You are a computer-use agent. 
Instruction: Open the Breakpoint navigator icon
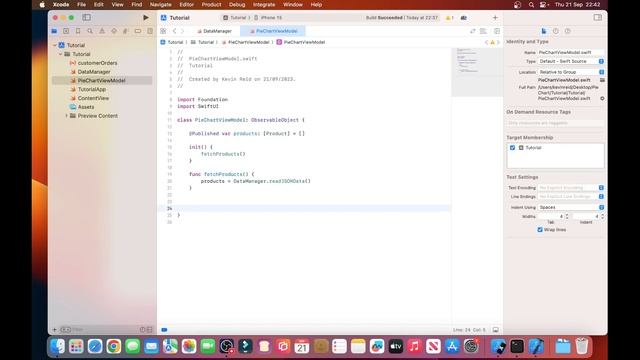pos(138,31)
